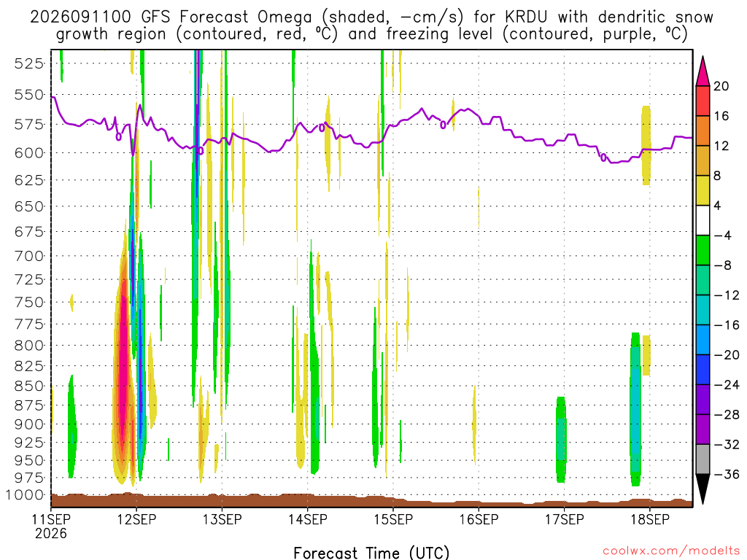Click the Forecast Time (UTC) axis title
The width and height of the screenshot is (747, 560).
click(x=371, y=553)
